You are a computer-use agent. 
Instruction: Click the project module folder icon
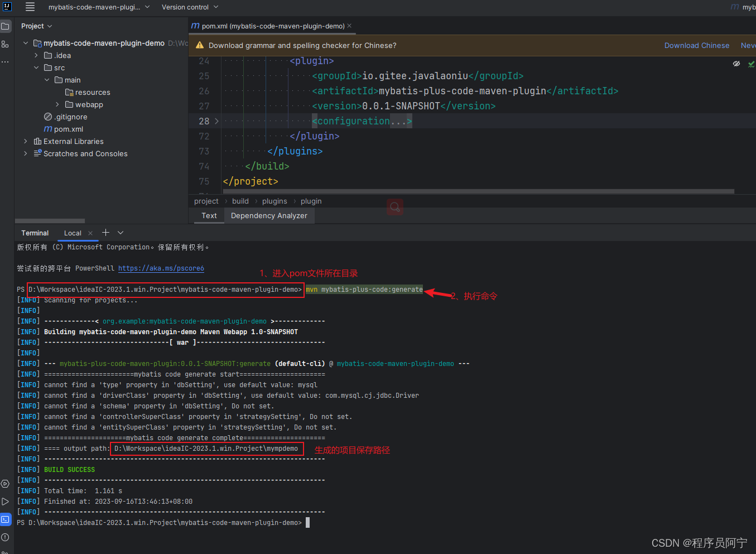(37, 43)
